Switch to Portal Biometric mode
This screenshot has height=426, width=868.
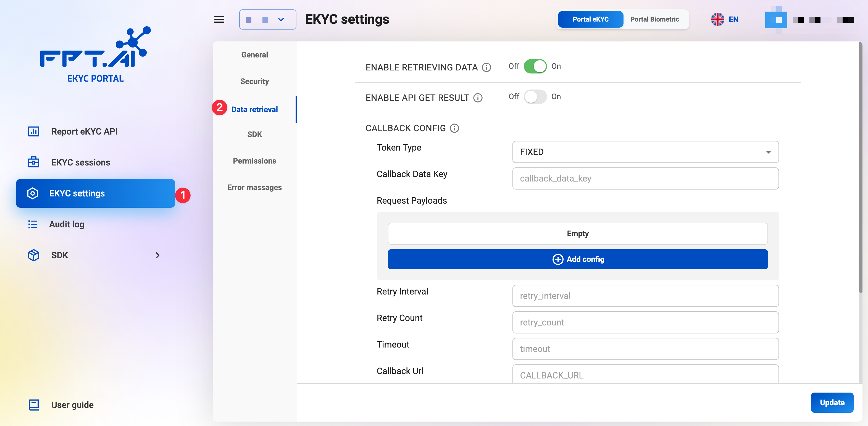coord(654,19)
